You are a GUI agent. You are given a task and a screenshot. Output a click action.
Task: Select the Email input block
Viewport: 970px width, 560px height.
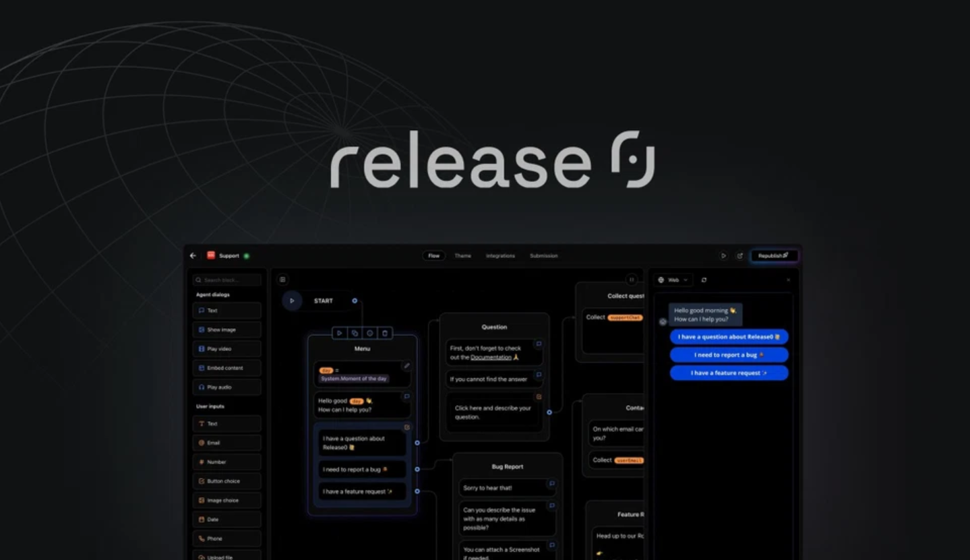tap(227, 443)
